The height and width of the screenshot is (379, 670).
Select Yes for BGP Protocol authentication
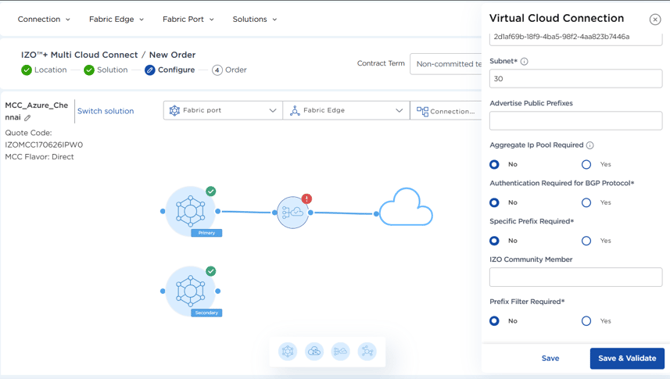[x=586, y=203]
